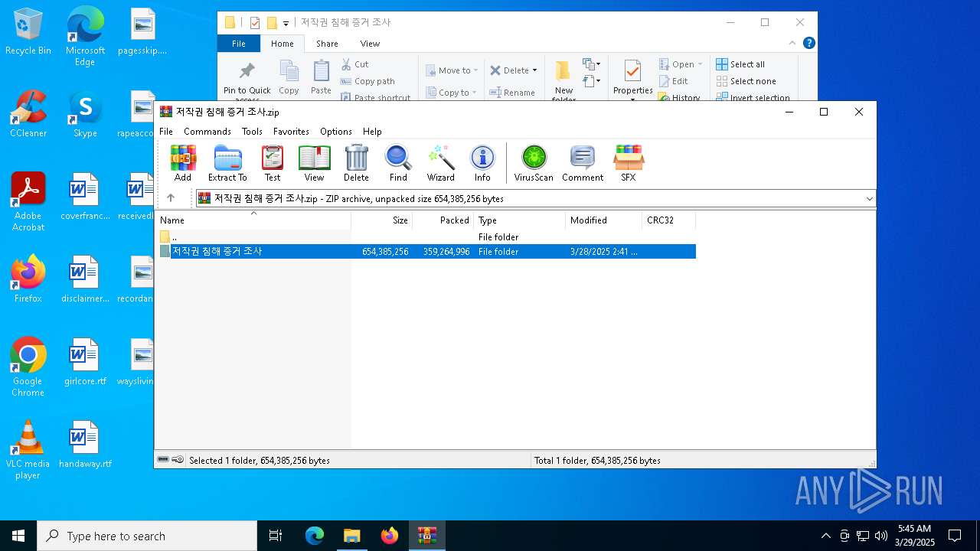Sort by Modified column header

pos(604,220)
